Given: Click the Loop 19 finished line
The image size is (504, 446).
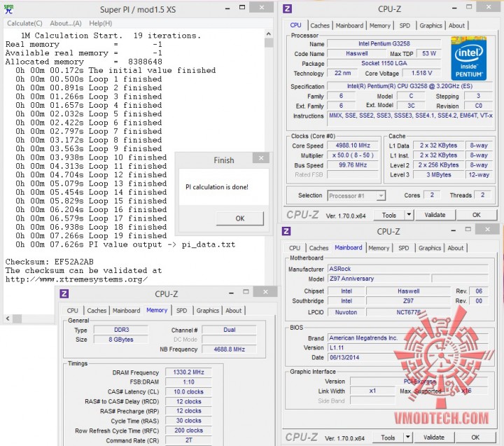Looking at the screenshot, I should pos(91,236).
